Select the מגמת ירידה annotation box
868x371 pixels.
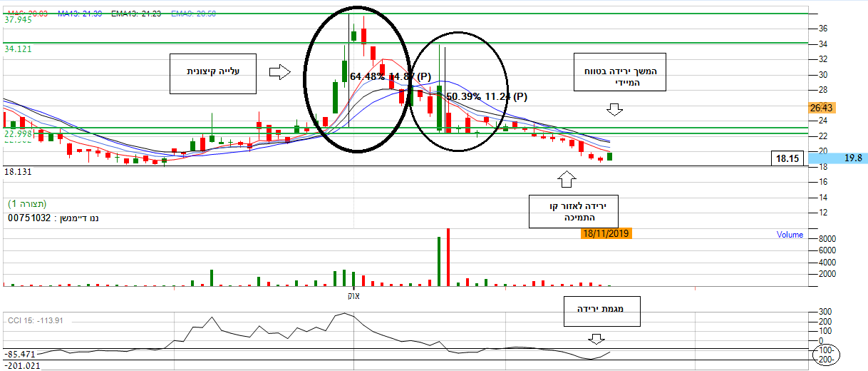pyautogui.click(x=601, y=310)
